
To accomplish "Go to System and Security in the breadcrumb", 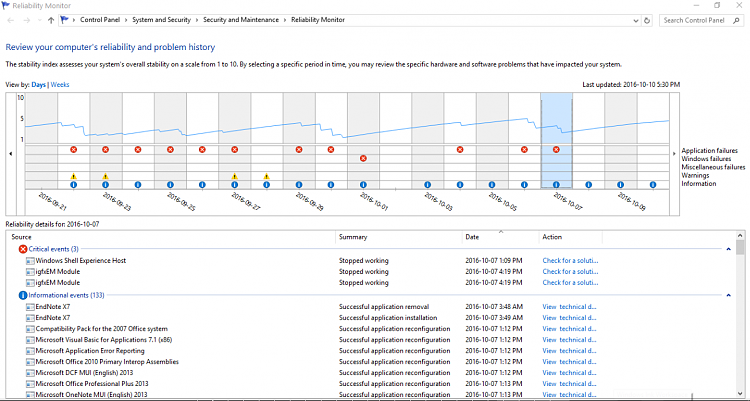I will pos(164,19).
